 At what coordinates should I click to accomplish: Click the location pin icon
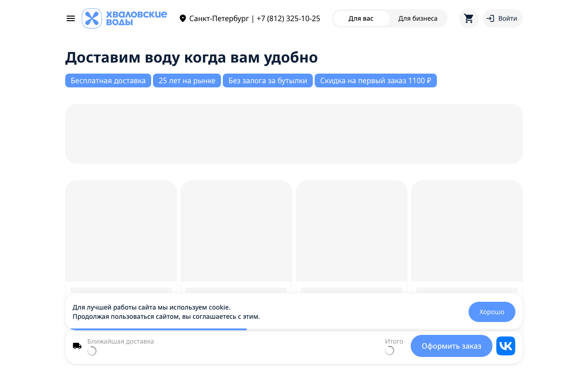pos(183,18)
